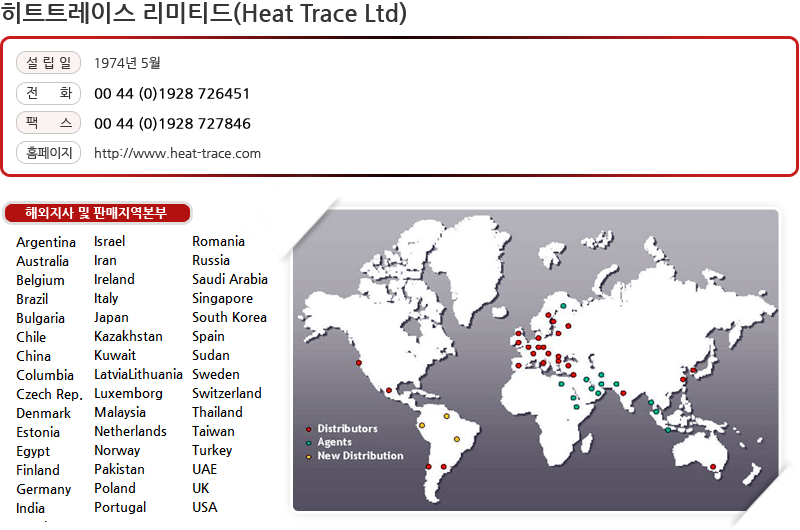Click Portugal in the country list

click(120, 507)
